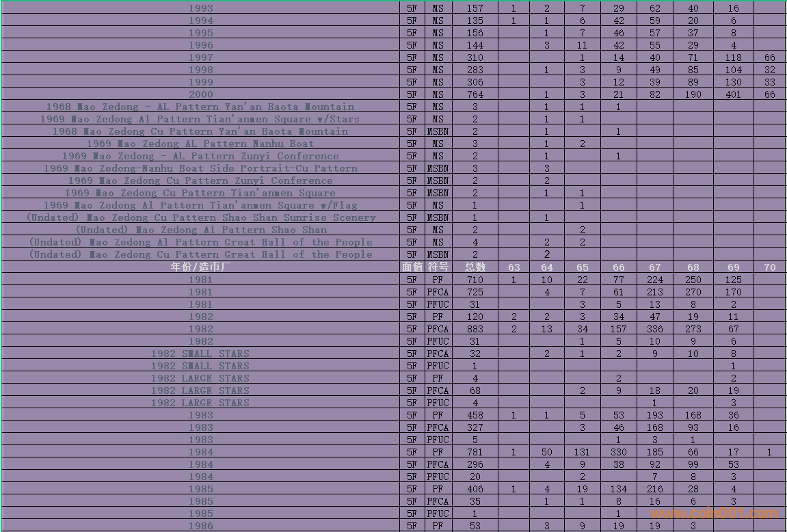Click the cell containing 401
The width and height of the screenshot is (787, 532).
pos(733,95)
